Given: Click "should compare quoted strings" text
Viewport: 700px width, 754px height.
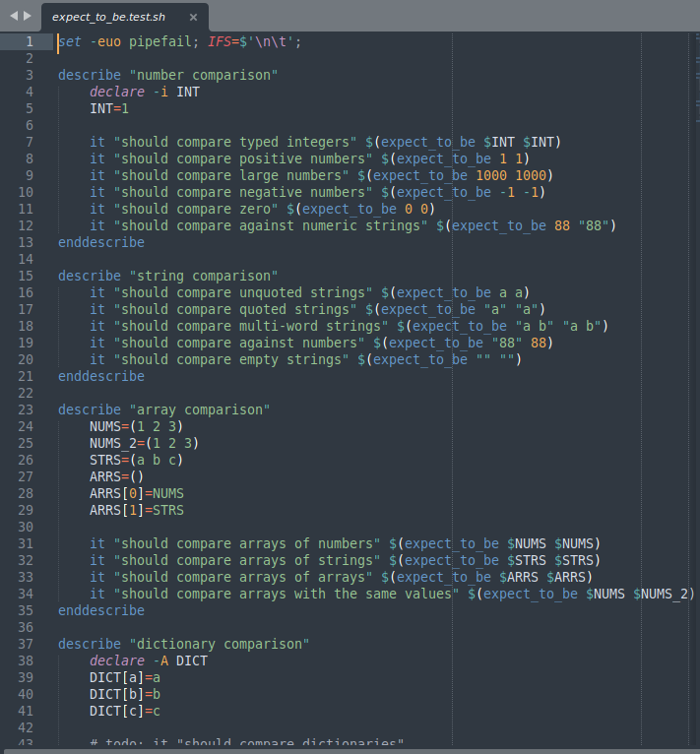Looking at the screenshot, I should (x=235, y=309).
